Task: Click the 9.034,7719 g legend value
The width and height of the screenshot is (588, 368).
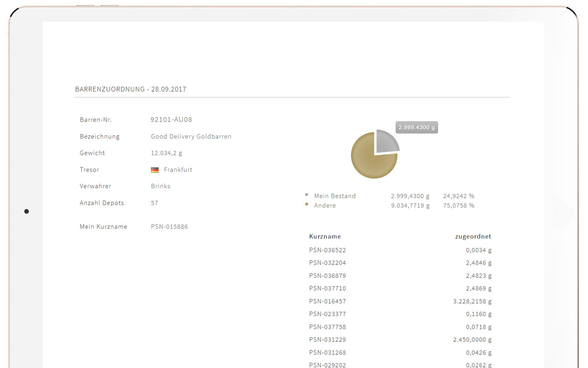Action: click(410, 205)
